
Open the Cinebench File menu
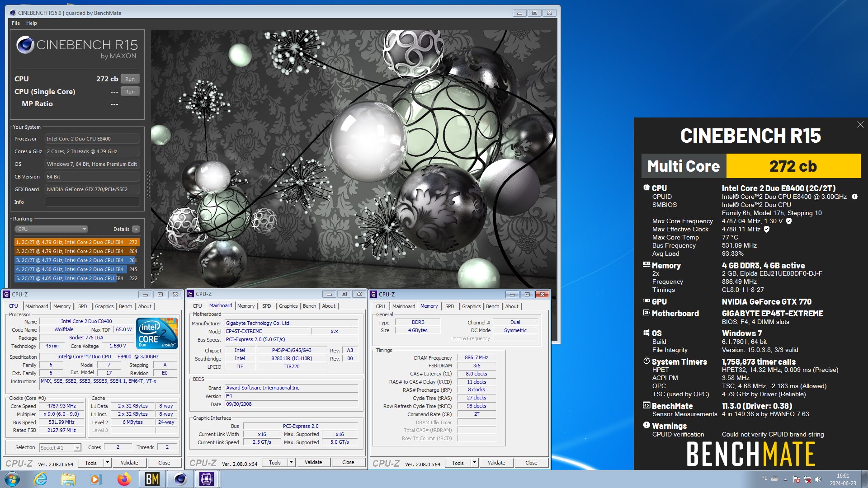16,23
